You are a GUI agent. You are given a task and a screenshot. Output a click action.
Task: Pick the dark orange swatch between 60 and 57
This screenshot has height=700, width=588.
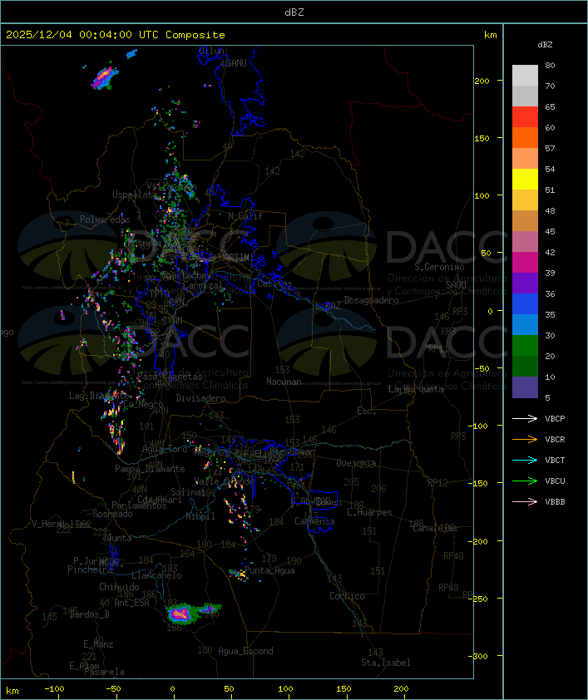tap(525, 138)
